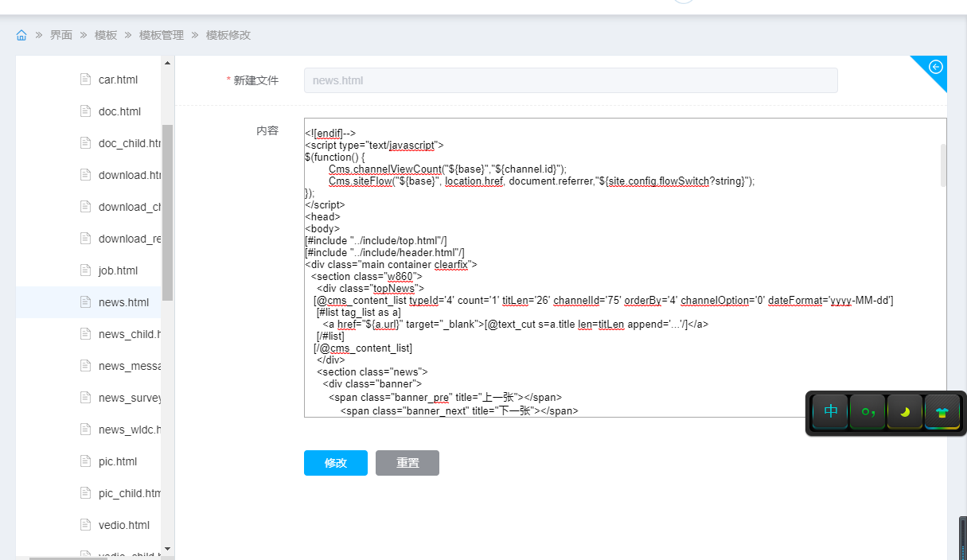Click file icon beside doc.html
967x560 pixels.
click(85, 111)
